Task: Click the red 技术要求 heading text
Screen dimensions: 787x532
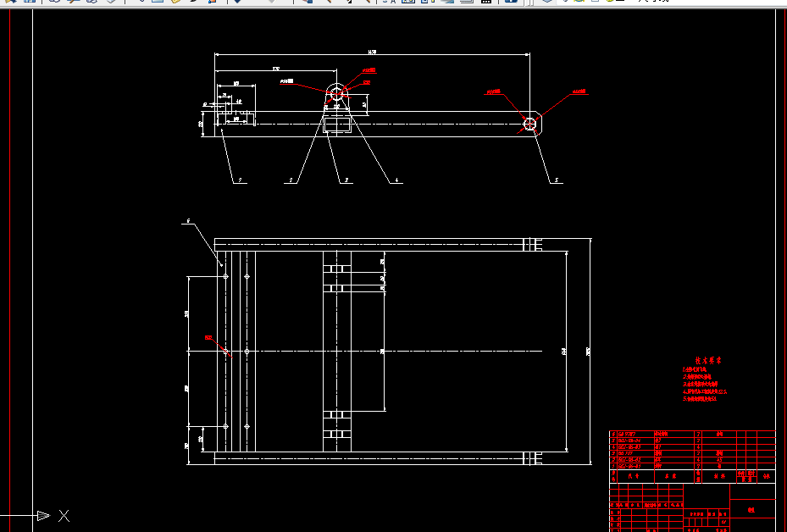Action: (708, 360)
